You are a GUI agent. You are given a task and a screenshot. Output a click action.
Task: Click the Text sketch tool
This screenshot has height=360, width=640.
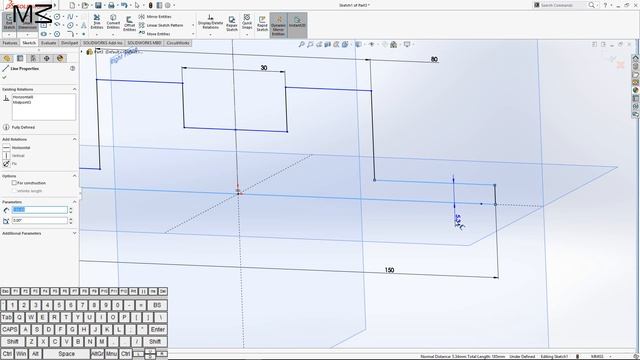pos(84,25)
